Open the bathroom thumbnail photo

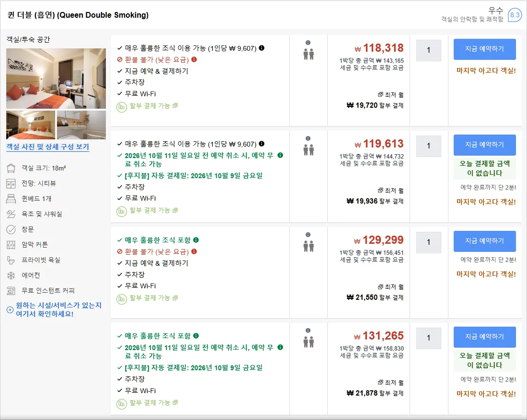[81, 125]
